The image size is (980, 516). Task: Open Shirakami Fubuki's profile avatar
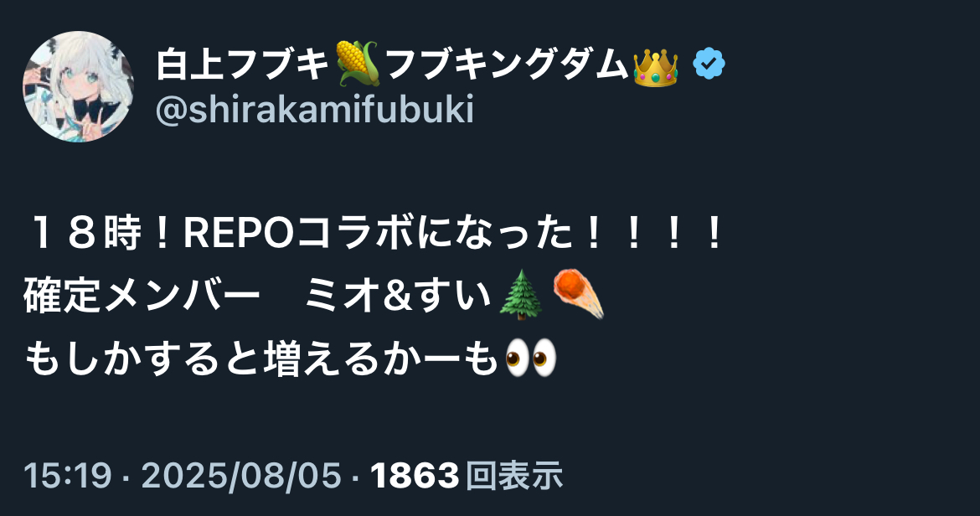click(78, 86)
